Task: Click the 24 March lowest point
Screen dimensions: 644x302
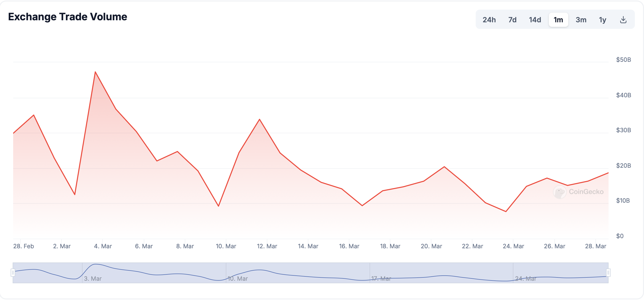Action: [506, 211]
